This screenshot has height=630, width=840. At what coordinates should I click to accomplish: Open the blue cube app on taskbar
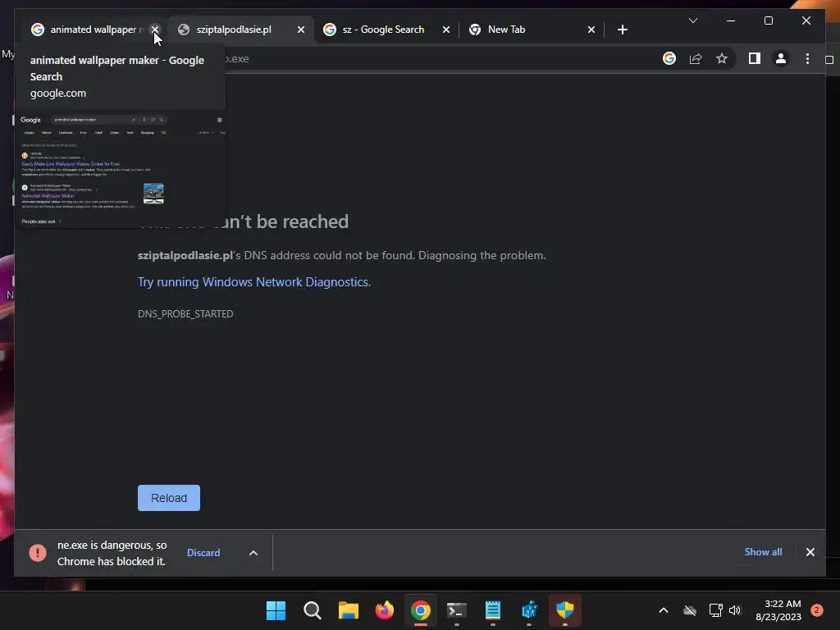pyautogui.click(x=529, y=610)
